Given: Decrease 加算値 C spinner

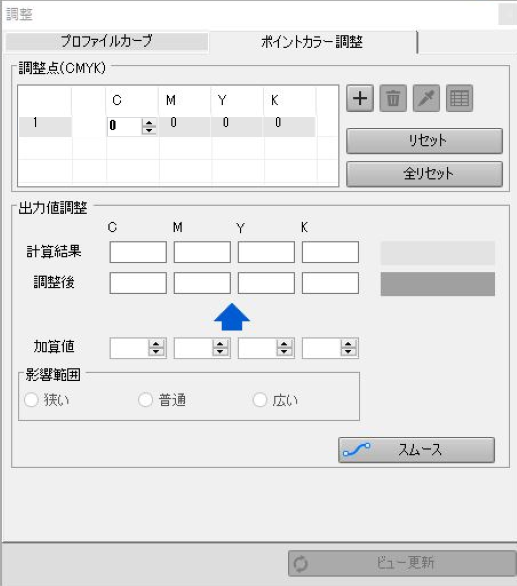Looking at the screenshot, I should [156, 352].
